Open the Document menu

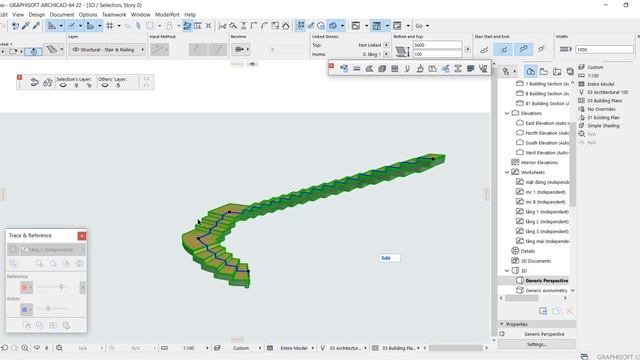tap(62, 14)
